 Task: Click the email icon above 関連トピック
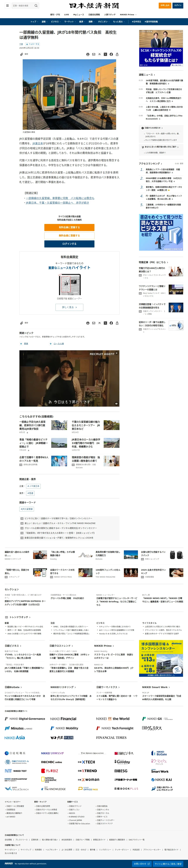(94, 323)
